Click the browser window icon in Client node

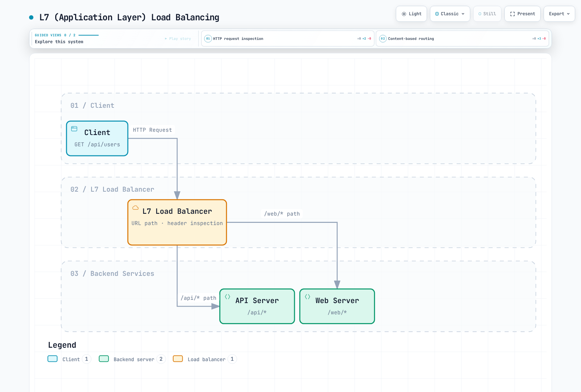pyautogui.click(x=74, y=129)
